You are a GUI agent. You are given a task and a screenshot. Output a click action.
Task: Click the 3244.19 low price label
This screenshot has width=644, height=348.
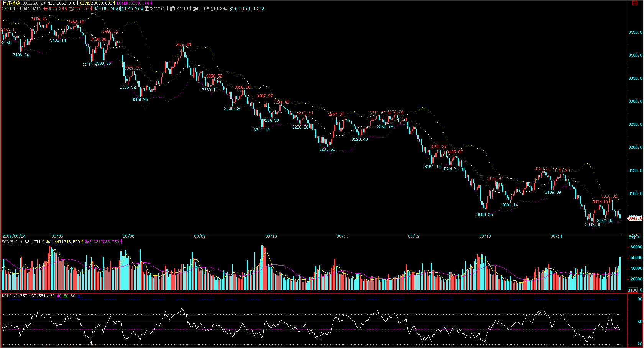tap(261, 130)
